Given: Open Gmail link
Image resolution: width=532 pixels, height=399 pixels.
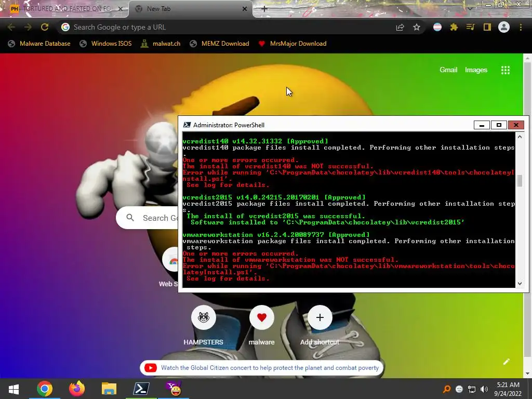Looking at the screenshot, I should click(448, 70).
